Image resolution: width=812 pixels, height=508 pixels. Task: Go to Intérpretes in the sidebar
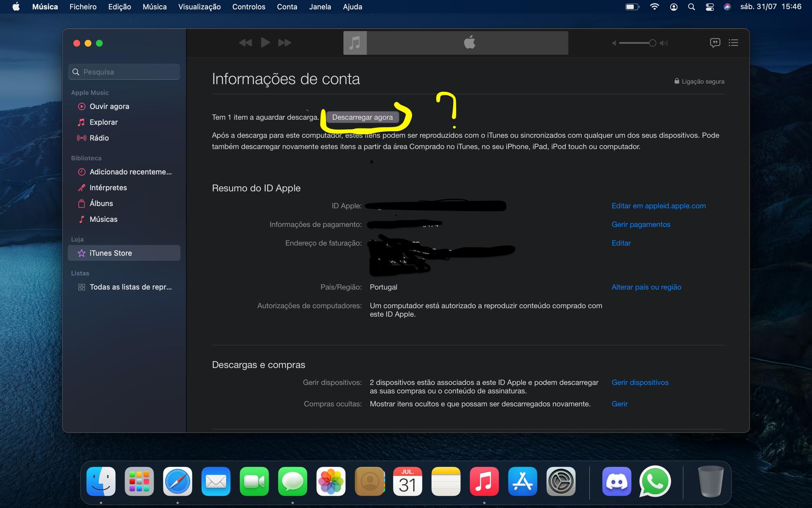coord(108,188)
